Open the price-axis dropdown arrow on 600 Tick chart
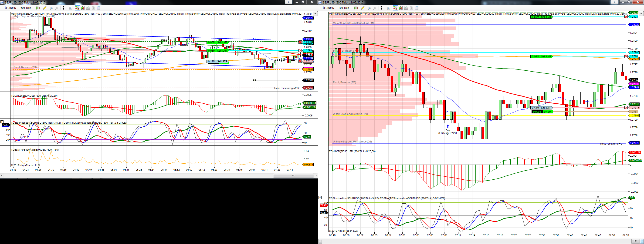Viewport: 644px width, 244px height. coord(315,14)
